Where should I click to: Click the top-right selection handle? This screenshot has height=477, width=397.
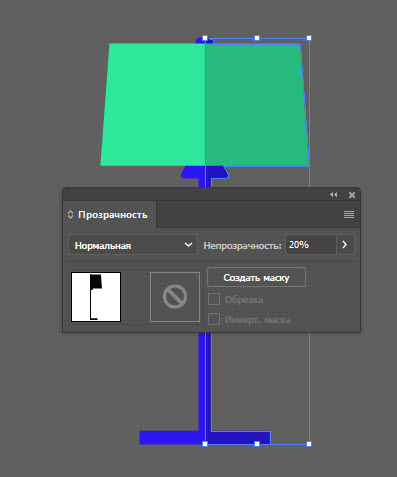[x=309, y=38]
